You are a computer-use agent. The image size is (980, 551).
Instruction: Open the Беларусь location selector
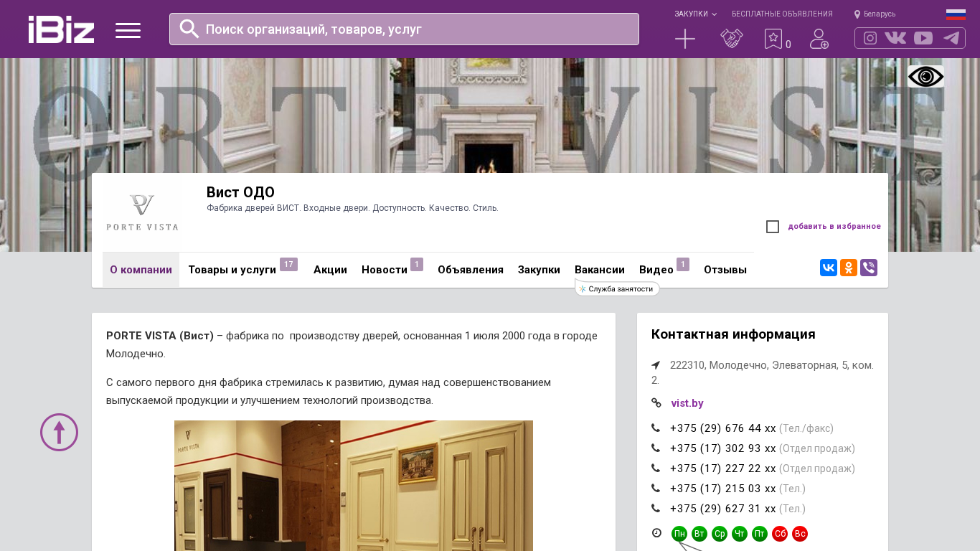pyautogui.click(x=875, y=14)
